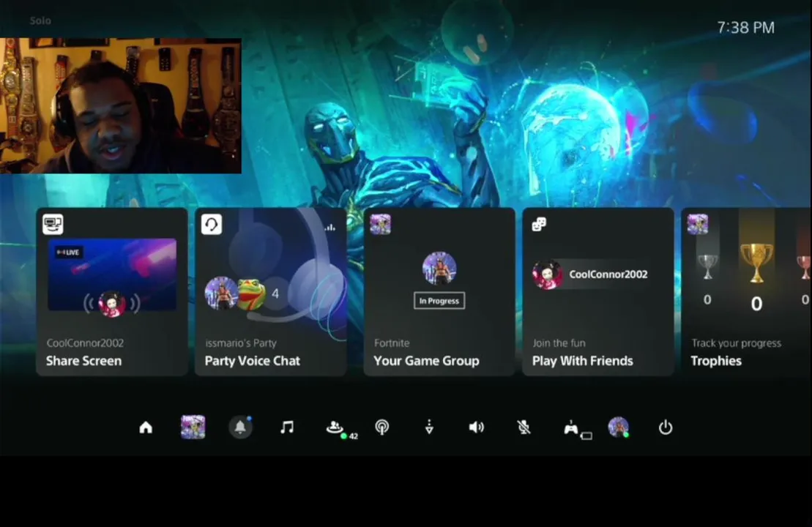812x527 pixels.
Task: Click Fortnite icon on Trophies card
Action: tap(698, 224)
